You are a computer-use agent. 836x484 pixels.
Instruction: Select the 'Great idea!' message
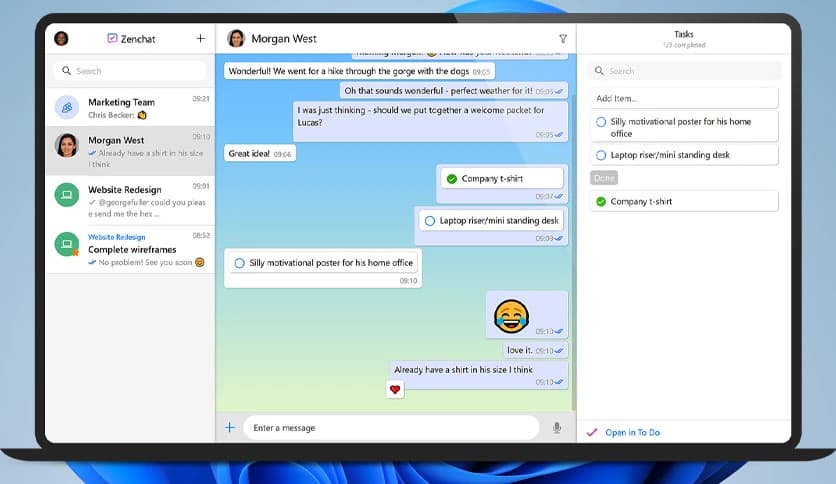click(260, 154)
